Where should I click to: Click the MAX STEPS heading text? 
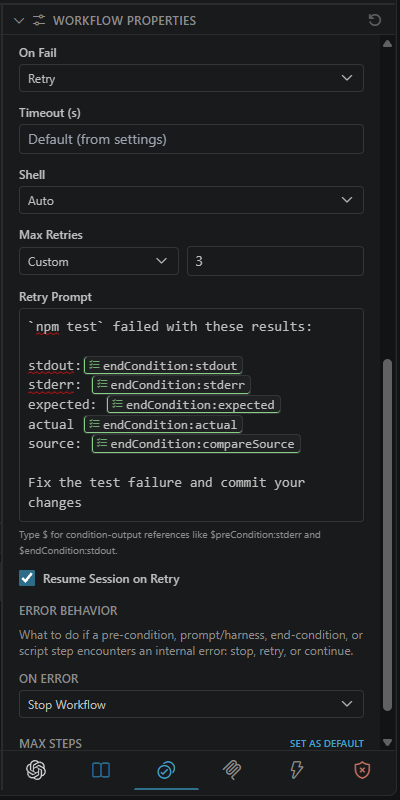pos(50,743)
